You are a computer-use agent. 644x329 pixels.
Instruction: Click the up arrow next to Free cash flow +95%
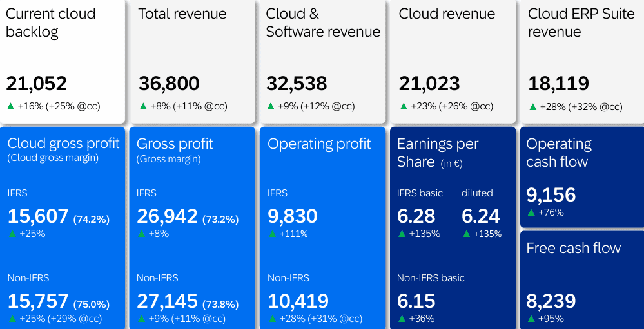tap(531, 319)
